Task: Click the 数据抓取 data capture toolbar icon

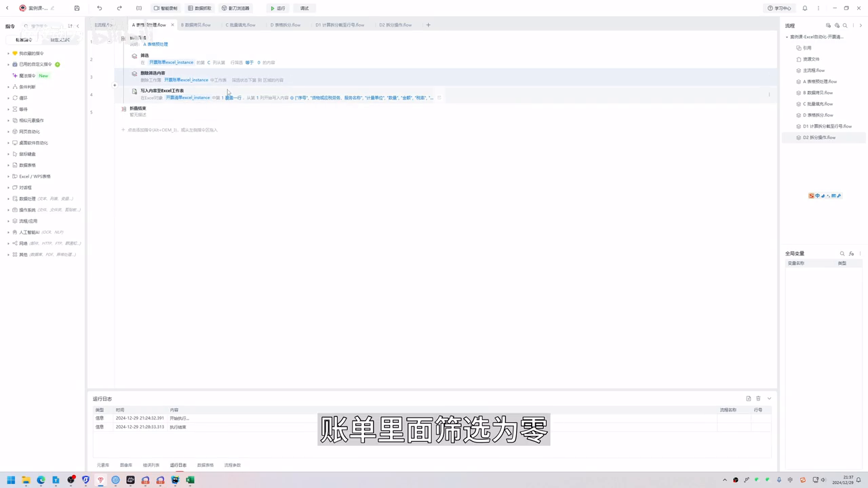Action: (200, 7)
